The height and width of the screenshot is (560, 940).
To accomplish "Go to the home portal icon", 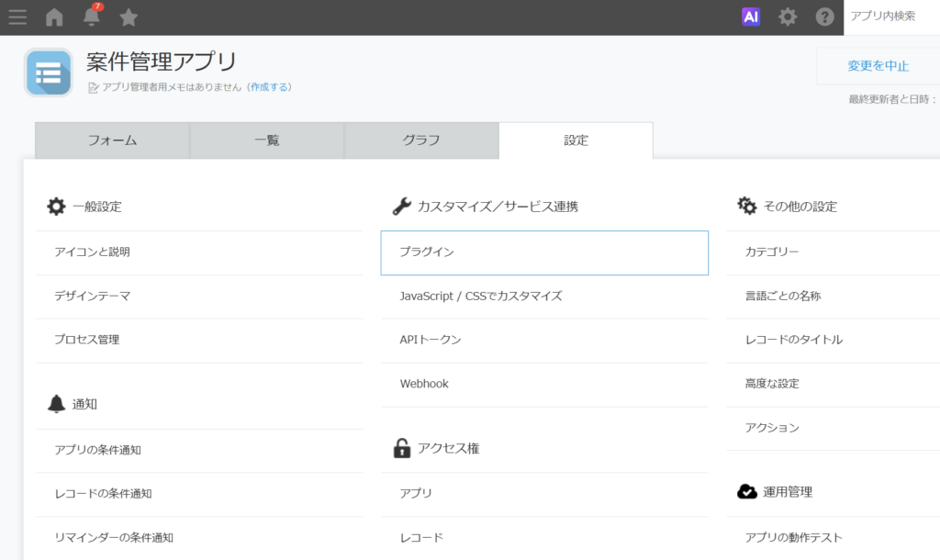I will [54, 17].
